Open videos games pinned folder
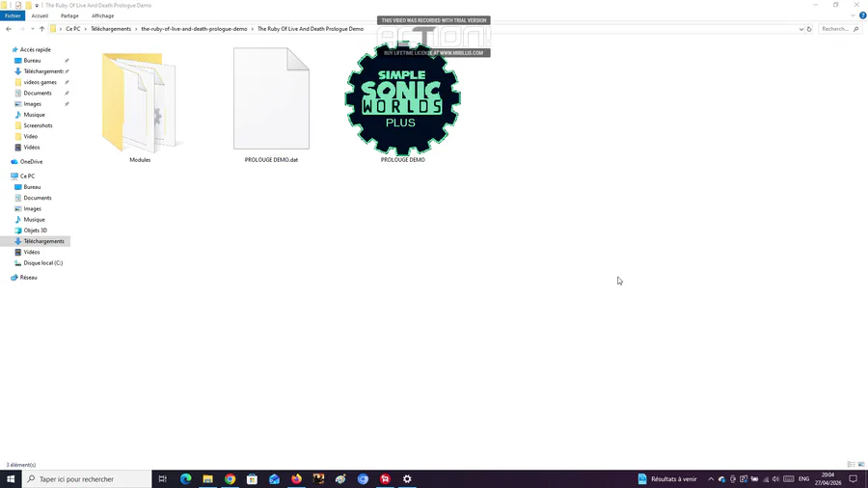This screenshot has width=868, height=488. [x=40, y=82]
